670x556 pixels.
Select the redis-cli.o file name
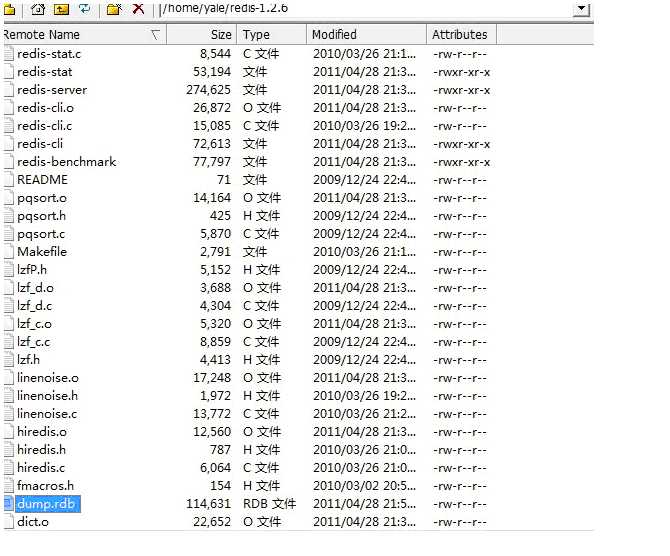(x=45, y=108)
